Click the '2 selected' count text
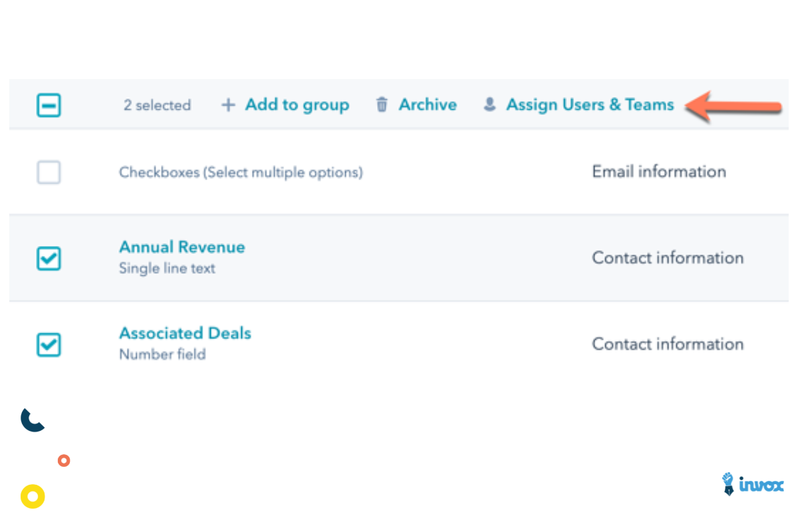The width and height of the screenshot is (798, 532). tap(157, 105)
